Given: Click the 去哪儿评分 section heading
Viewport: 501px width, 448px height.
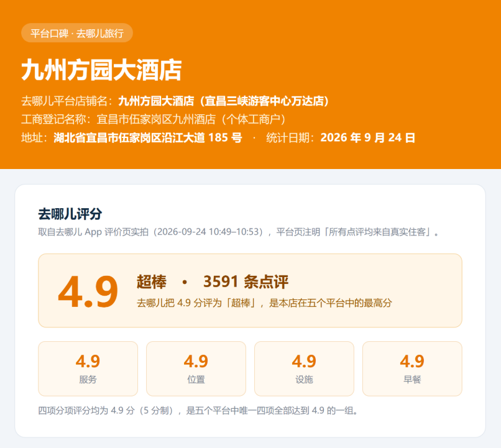Looking at the screenshot, I should coord(70,214).
